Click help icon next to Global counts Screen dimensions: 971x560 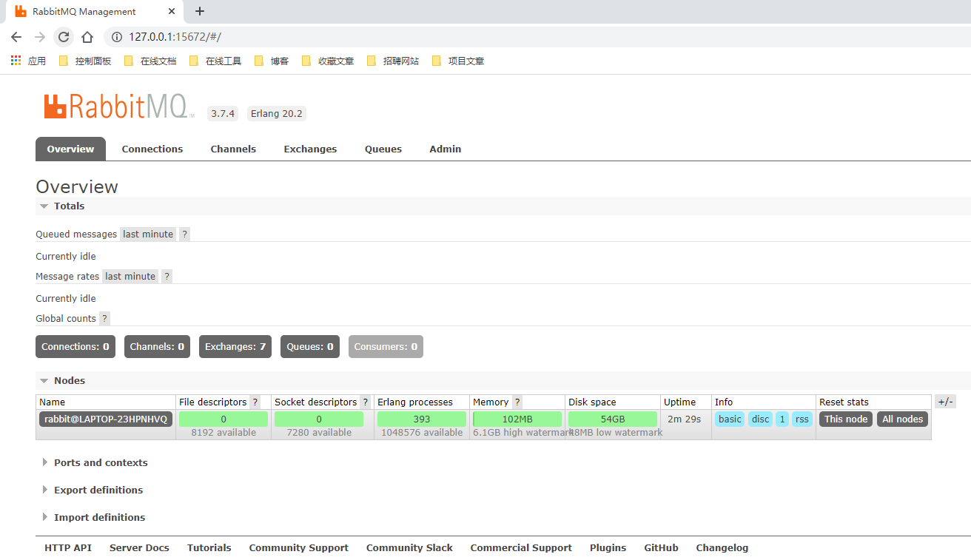pos(104,318)
